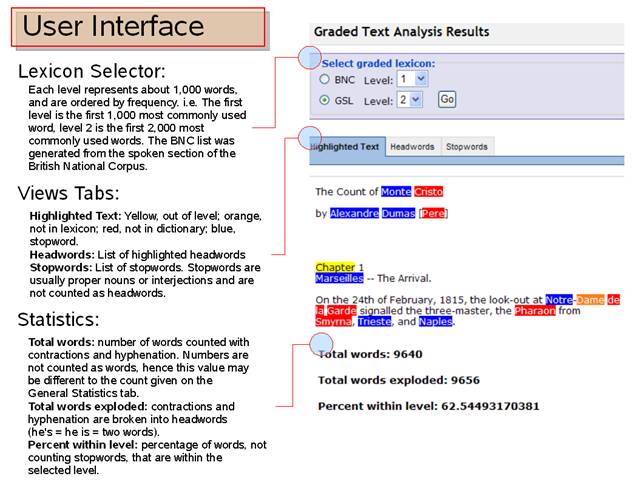Screen dimensions: 642x482
Task: Click the Total words: 9640 statistic
Action: pos(371,354)
